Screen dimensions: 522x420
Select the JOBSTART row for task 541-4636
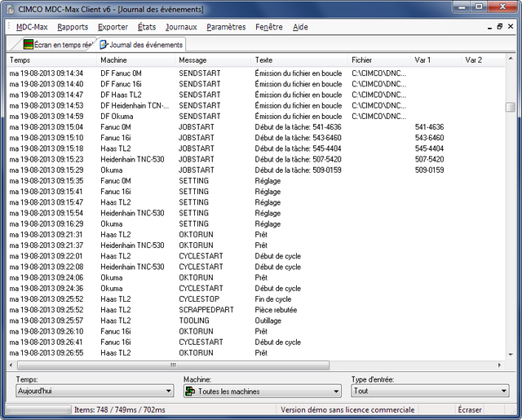[255, 127]
